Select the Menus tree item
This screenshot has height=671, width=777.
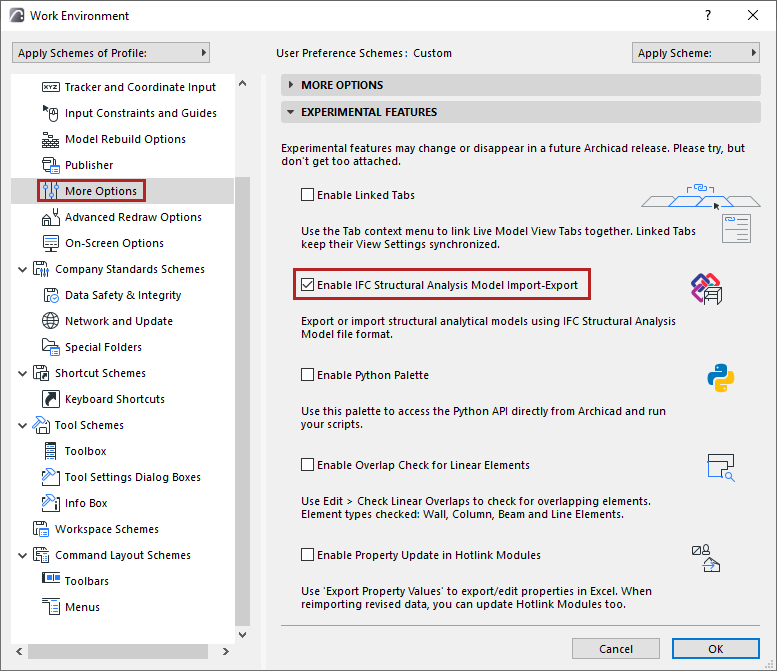(82, 607)
